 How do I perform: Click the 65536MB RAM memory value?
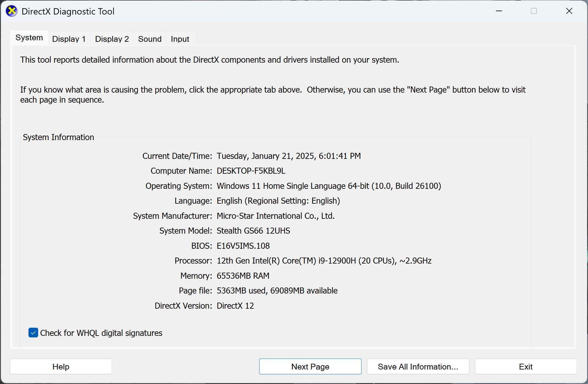point(243,276)
